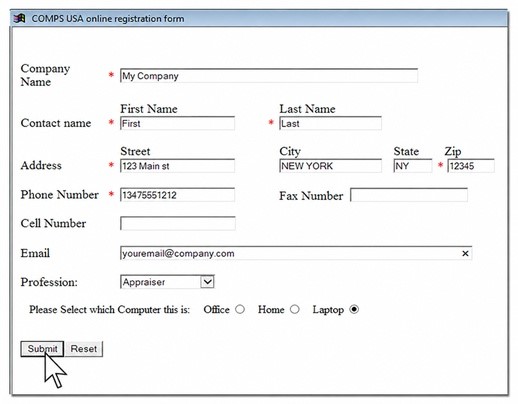
Task: Click the Last Name heading label
Action: pos(307,109)
